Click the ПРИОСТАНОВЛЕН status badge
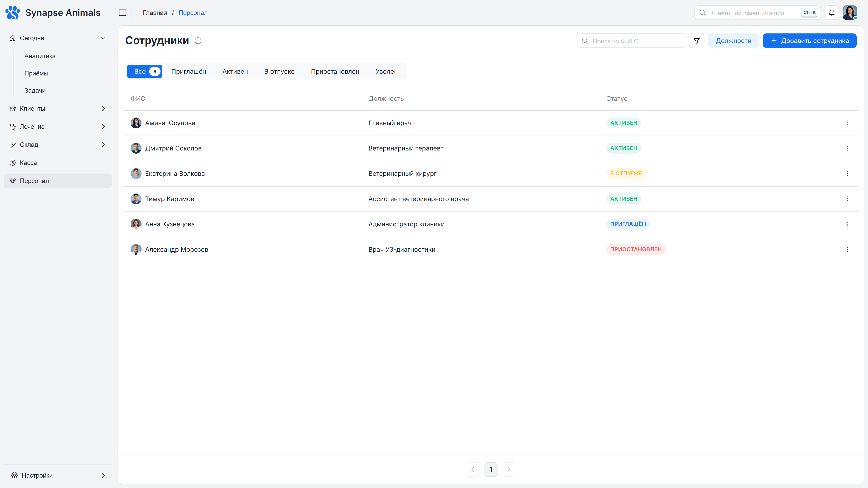 [636, 249]
